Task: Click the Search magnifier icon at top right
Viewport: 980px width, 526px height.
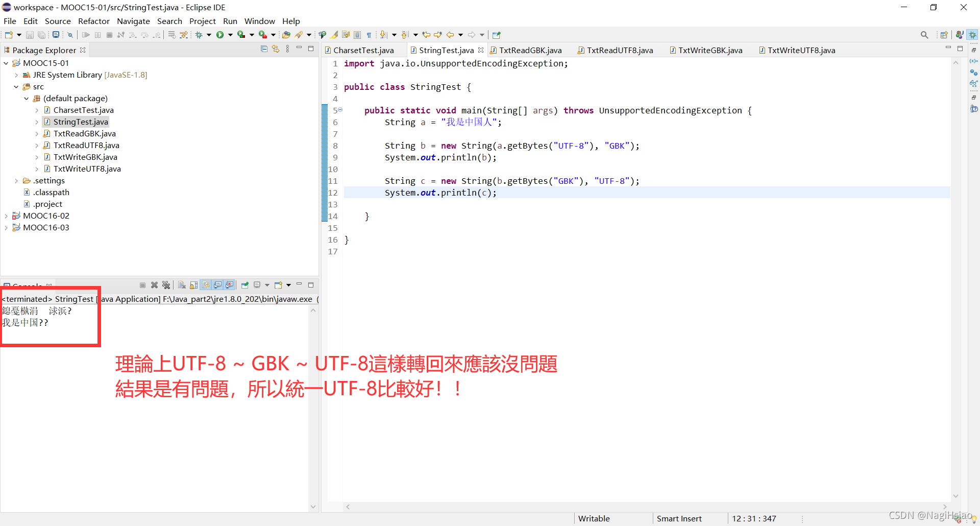Action: coord(924,35)
